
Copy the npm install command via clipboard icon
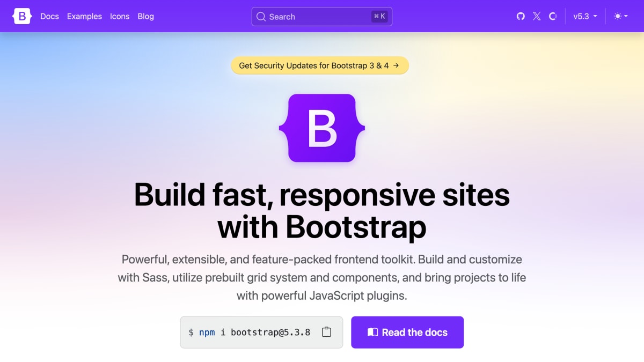[326, 333]
